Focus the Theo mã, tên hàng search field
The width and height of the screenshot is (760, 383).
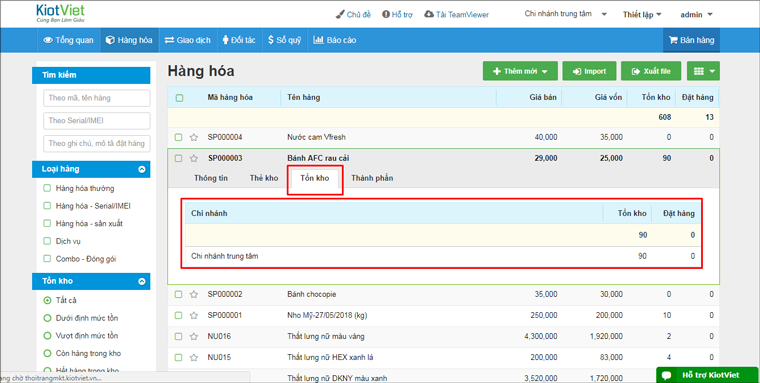point(96,98)
